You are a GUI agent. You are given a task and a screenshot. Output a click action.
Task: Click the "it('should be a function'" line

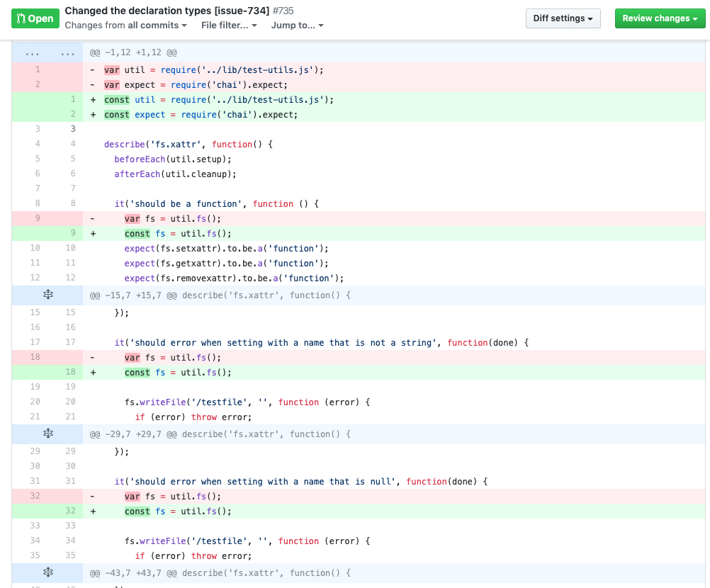coord(216,204)
